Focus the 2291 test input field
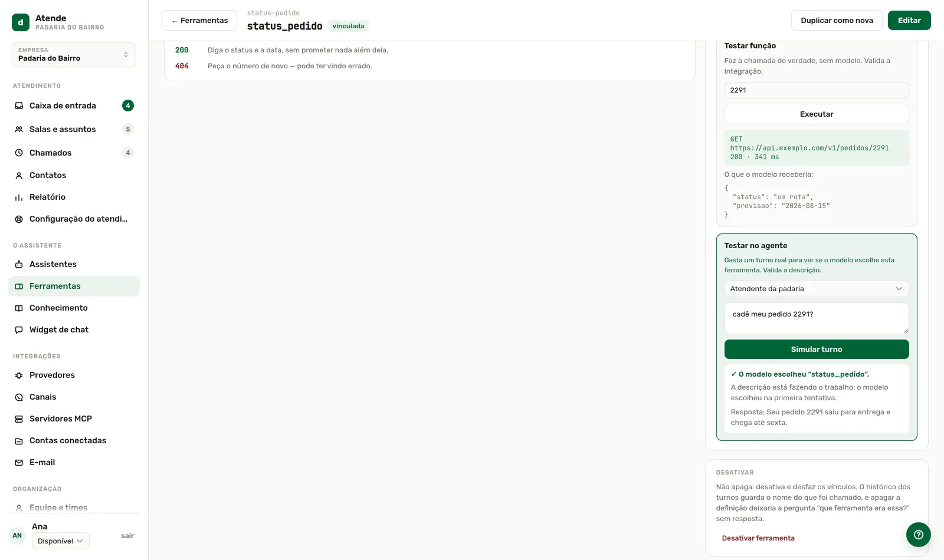The height and width of the screenshot is (560, 944). (817, 90)
